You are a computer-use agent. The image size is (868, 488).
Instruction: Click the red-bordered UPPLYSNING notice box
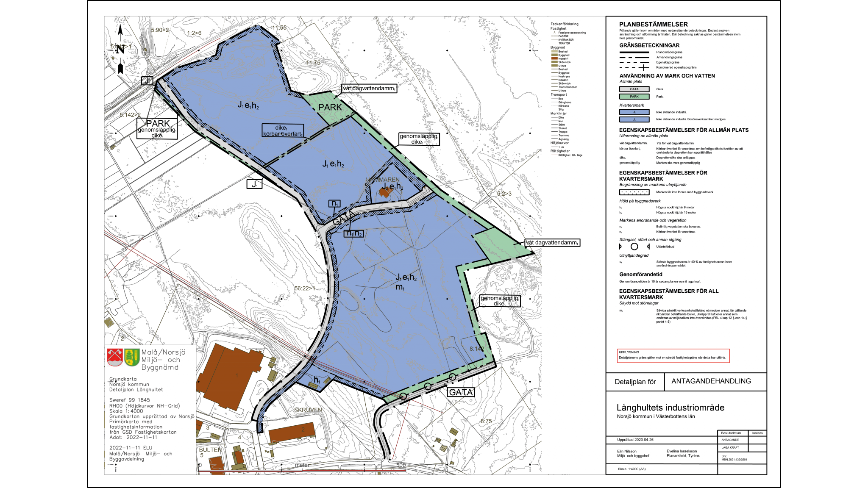pyautogui.click(x=673, y=355)
